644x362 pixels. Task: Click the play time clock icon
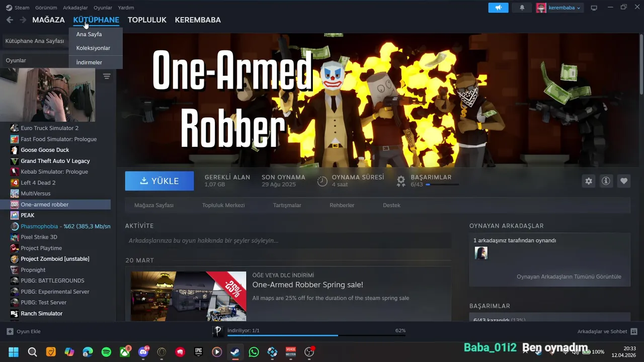coord(323,181)
